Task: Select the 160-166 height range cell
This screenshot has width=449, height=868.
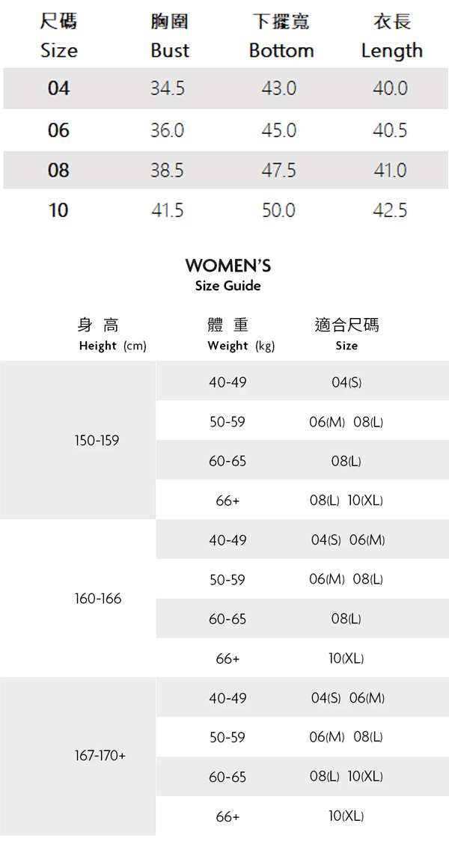Action: point(97,599)
